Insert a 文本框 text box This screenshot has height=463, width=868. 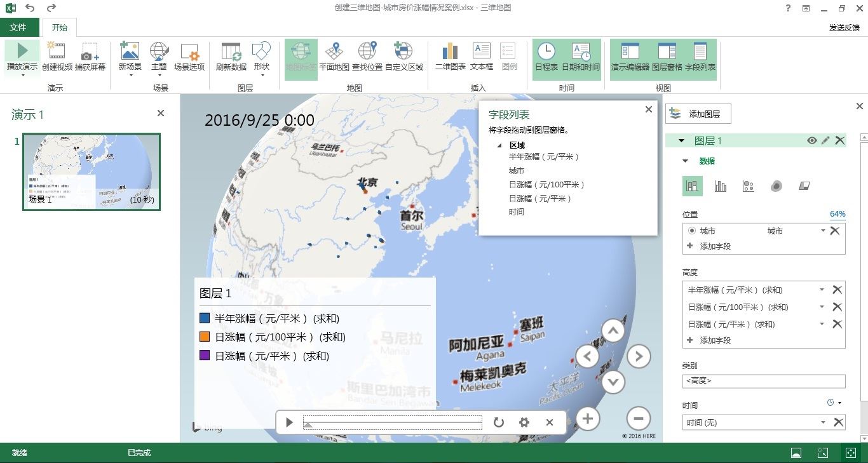pos(482,57)
